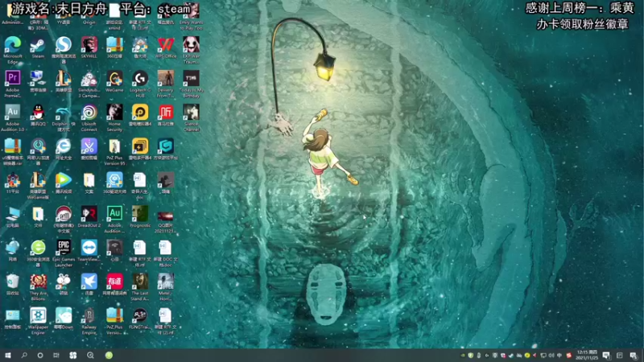Launch the WeGame shortcut
The height and width of the screenshot is (362, 644).
[114, 81]
